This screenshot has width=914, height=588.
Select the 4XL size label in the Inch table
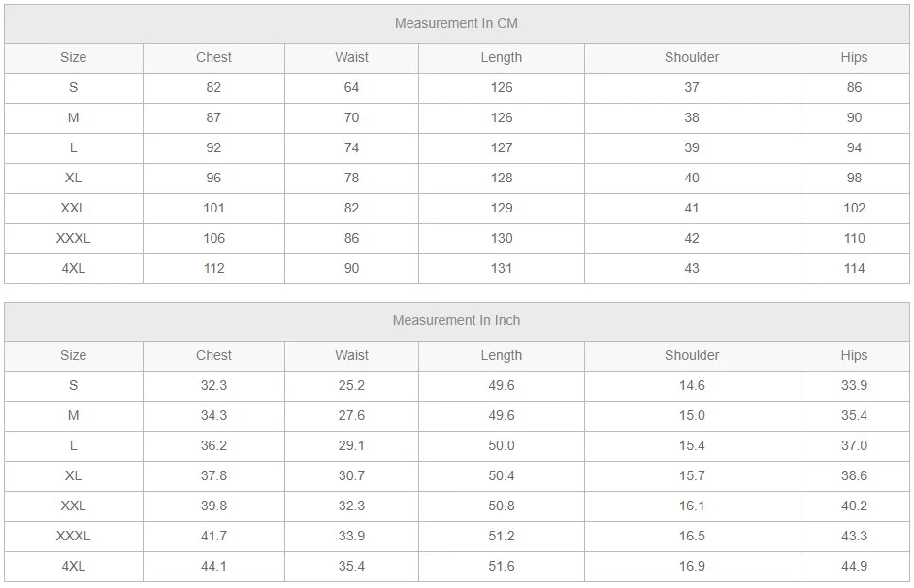tap(73, 566)
